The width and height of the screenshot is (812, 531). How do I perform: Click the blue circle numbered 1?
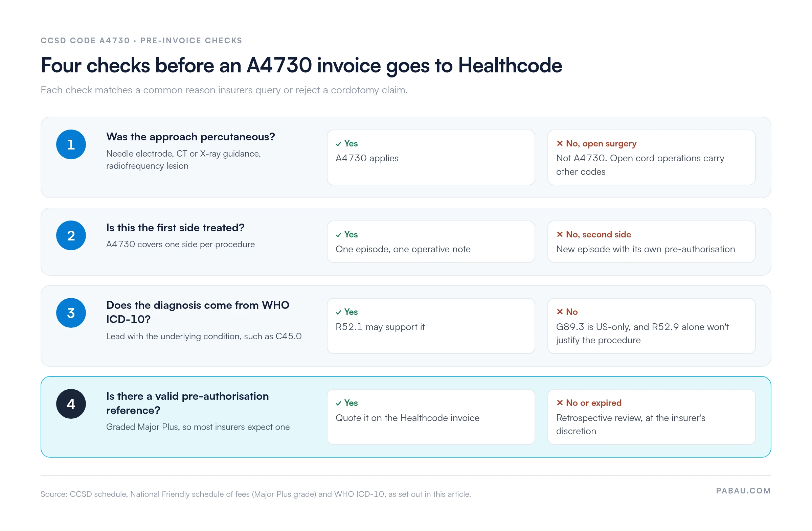(71, 144)
